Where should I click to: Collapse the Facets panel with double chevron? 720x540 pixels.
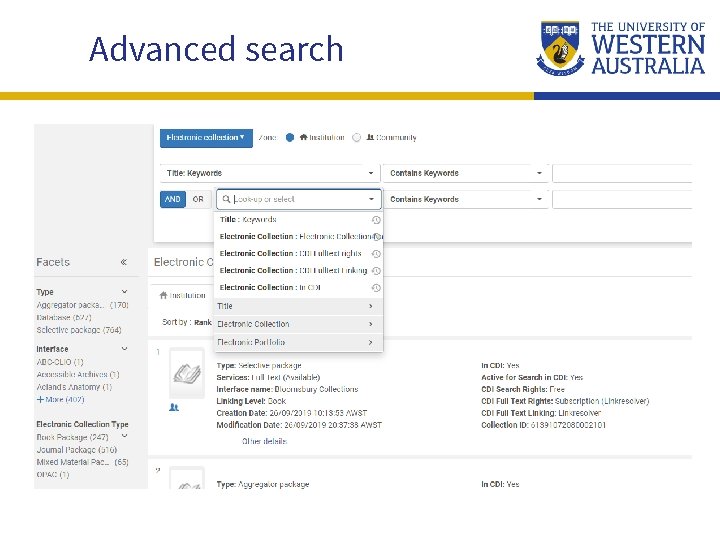[124, 262]
